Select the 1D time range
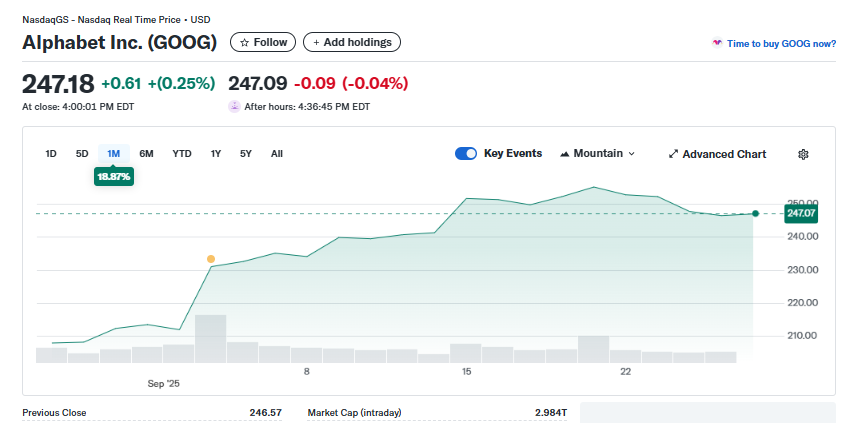The image size is (851, 423). click(50, 154)
